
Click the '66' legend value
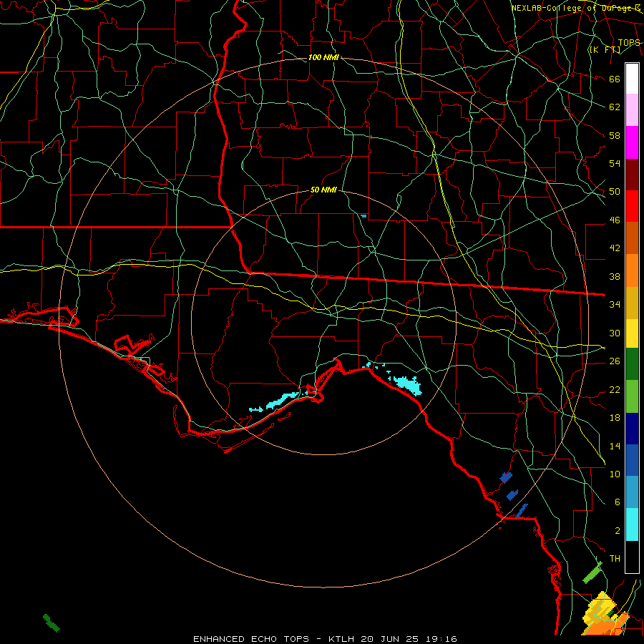pyautogui.click(x=615, y=79)
